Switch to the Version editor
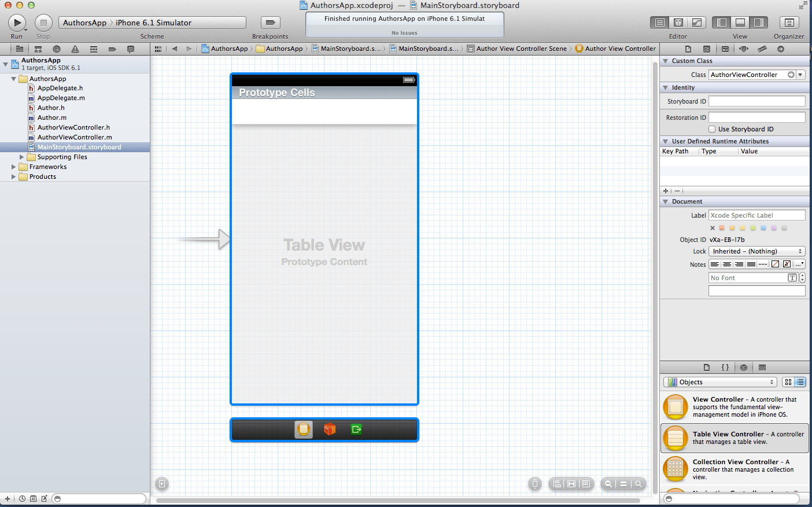 click(697, 23)
